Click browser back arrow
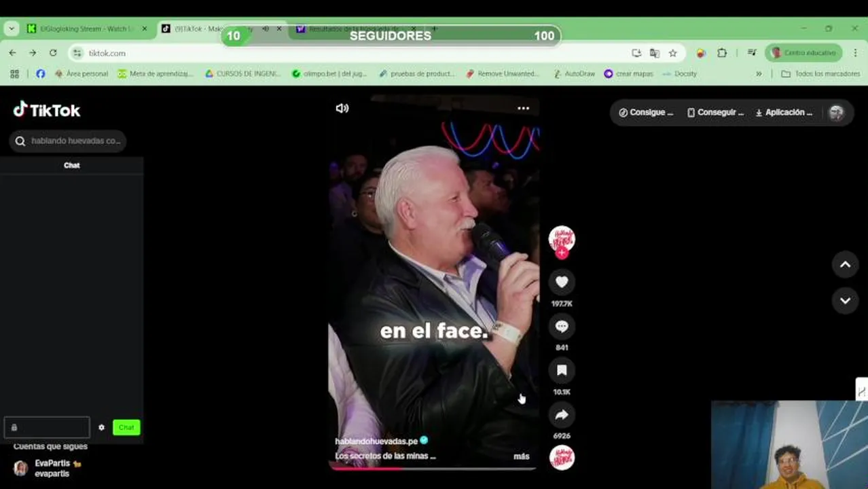Screen dimensions: 868x489 [x=12, y=53]
